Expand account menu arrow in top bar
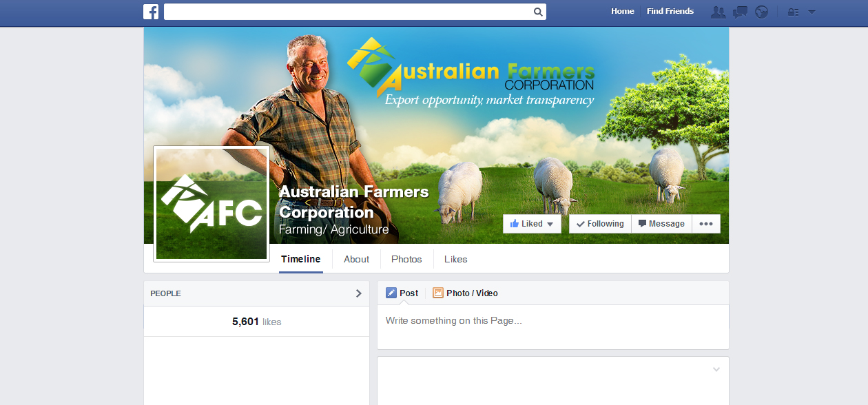 click(x=812, y=12)
